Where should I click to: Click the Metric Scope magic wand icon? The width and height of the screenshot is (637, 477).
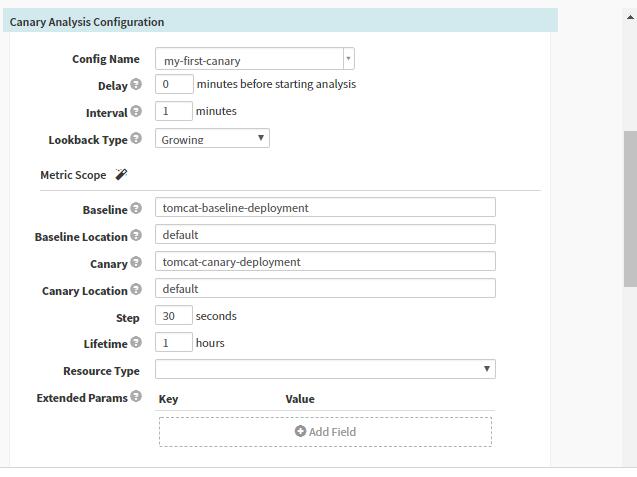(121, 175)
